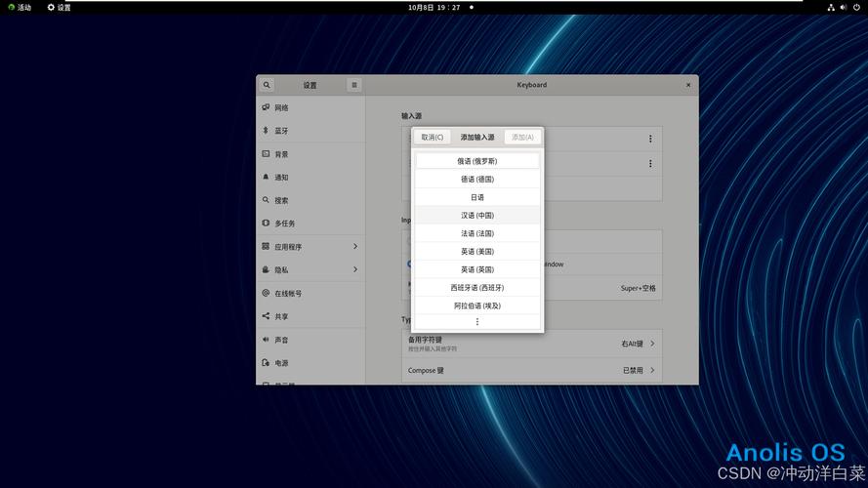Image resolution: width=868 pixels, height=488 pixels.
Task: Click the volume icon in top bar
Action: (844, 7)
